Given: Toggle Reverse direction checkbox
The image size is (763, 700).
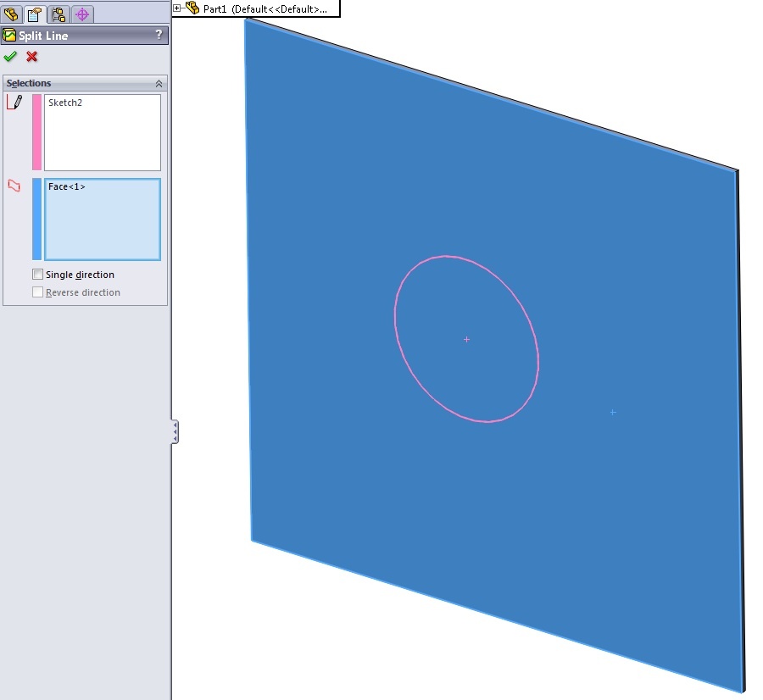Looking at the screenshot, I should click(x=37, y=292).
